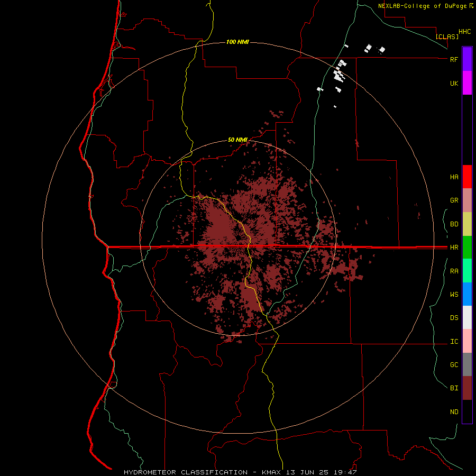Click the 100 NMI range ring label

(x=237, y=42)
